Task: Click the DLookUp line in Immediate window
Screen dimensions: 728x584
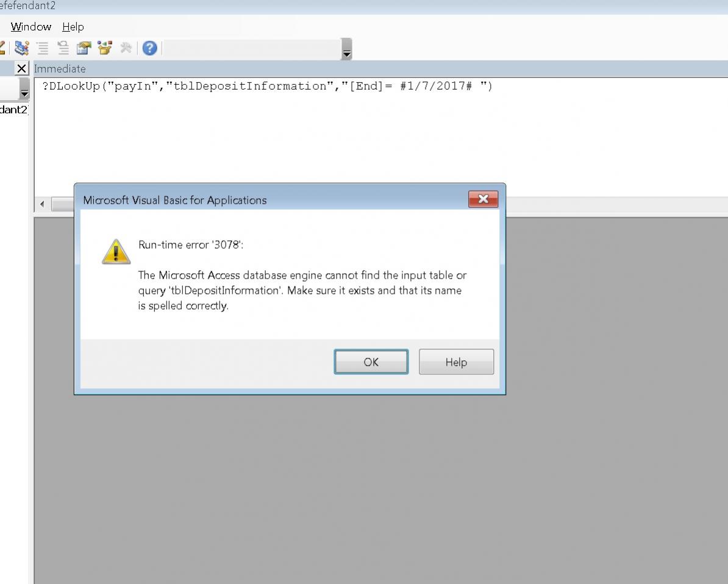Action: [268, 87]
